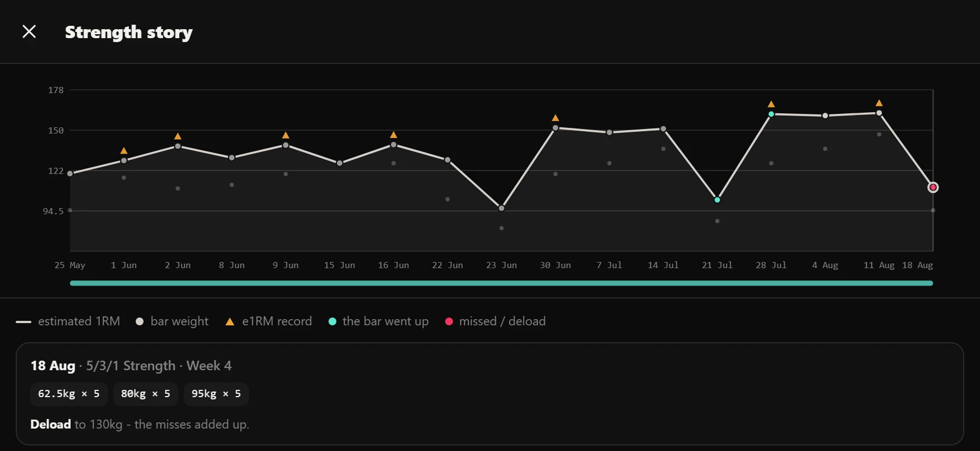Click the 62.5kg × 5 set chip
This screenshot has height=451, width=980.
69,394
